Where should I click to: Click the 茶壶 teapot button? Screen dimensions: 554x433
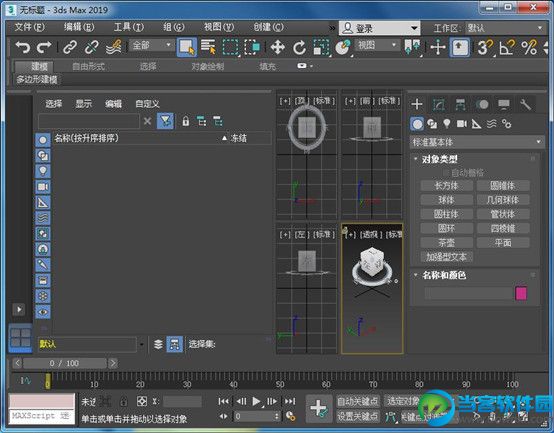coord(447,243)
